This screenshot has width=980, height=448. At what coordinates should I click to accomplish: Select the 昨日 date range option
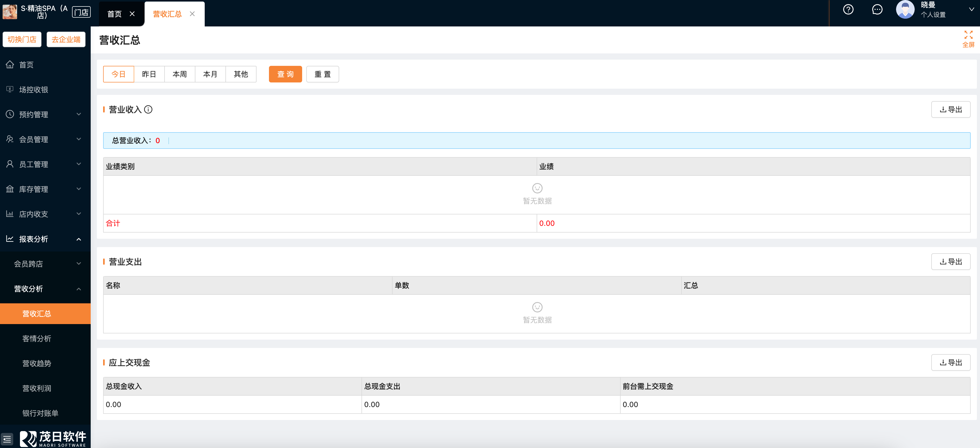(149, 74)
